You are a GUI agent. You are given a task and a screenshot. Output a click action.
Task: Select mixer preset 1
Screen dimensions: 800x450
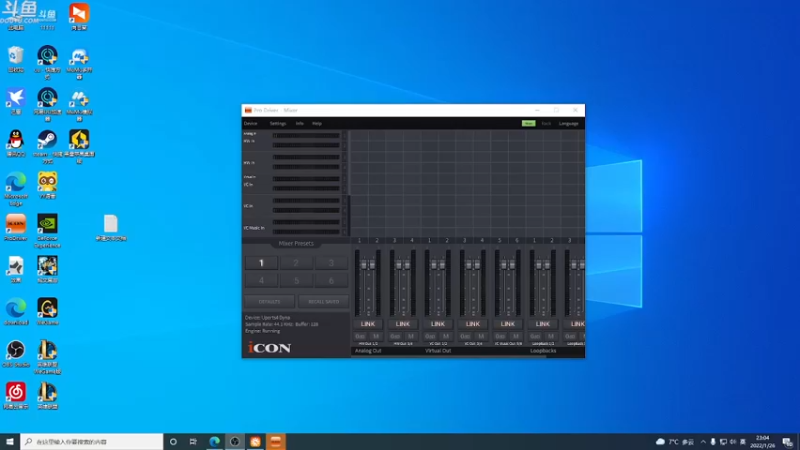[x=261, y=263]
